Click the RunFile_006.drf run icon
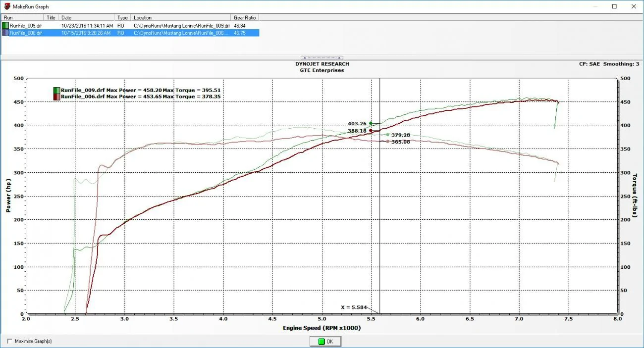644x348 pixels. click(5, 33)
